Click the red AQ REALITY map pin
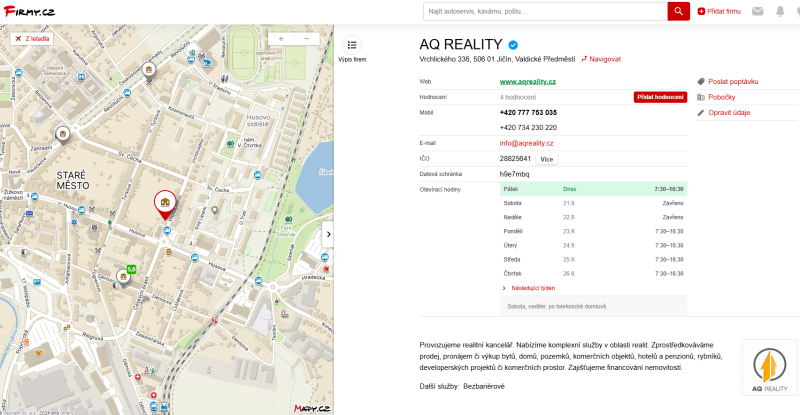Screen dimensions: 800x415 pyautogui.click(x=165, y=205)
